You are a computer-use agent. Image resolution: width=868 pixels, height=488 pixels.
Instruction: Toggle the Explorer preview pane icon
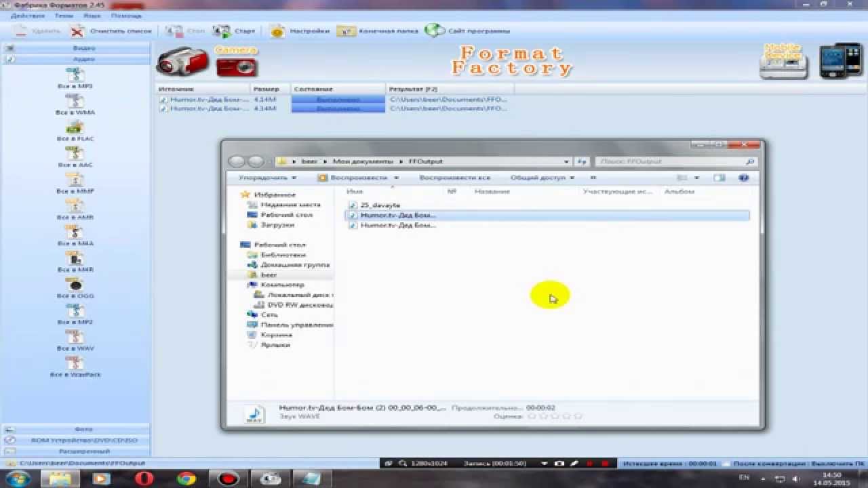click(x=719, y=178)
